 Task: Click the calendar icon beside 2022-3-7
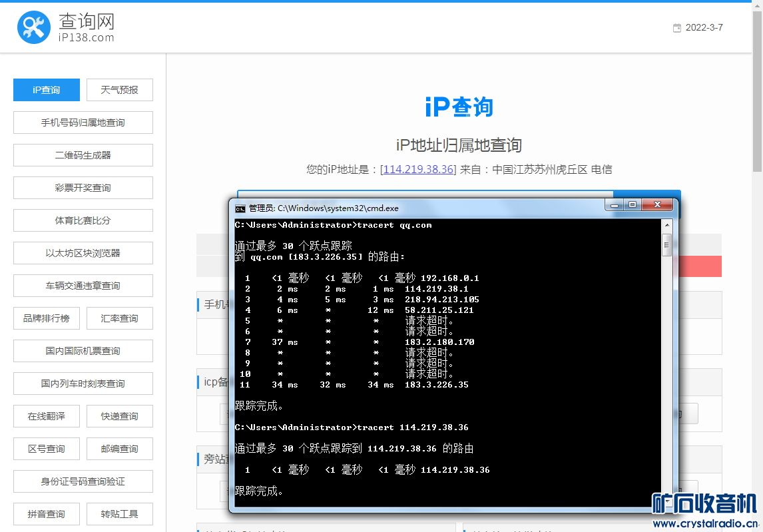677,28
